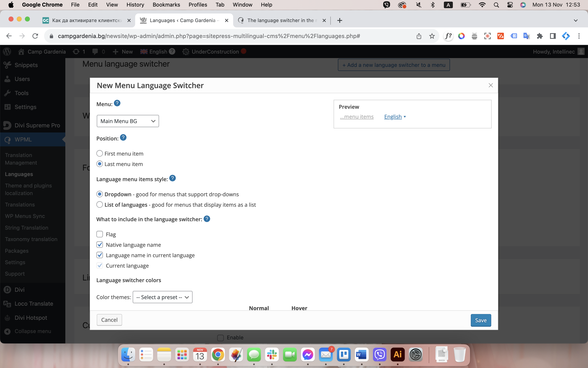Viewport: 588px width, 368px height.
Task: Click the Position help question mark icon
Action: click(123, 138)
